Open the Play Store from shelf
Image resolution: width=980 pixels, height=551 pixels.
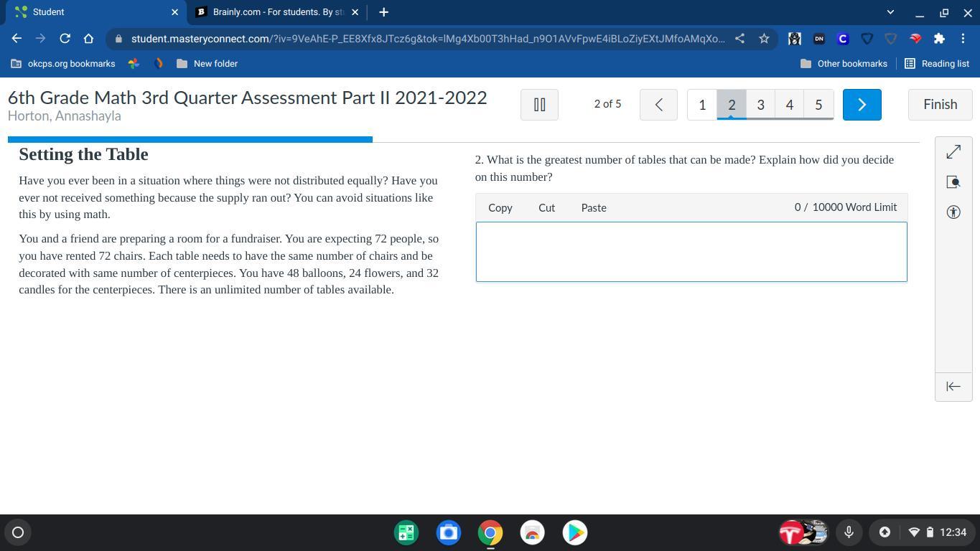(574, 532)
